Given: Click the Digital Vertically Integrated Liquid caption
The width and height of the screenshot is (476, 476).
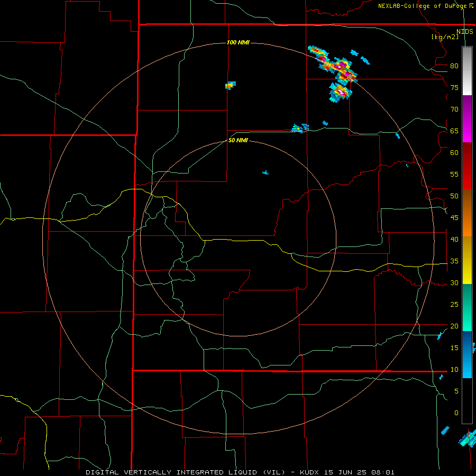Looking at the screenshot, I should 240,472.
